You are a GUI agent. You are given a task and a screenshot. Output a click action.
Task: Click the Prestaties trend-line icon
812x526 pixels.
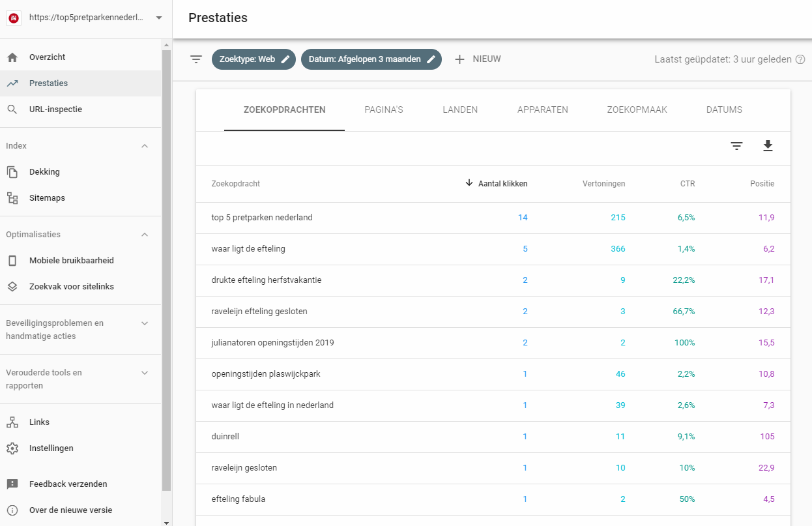12,83
